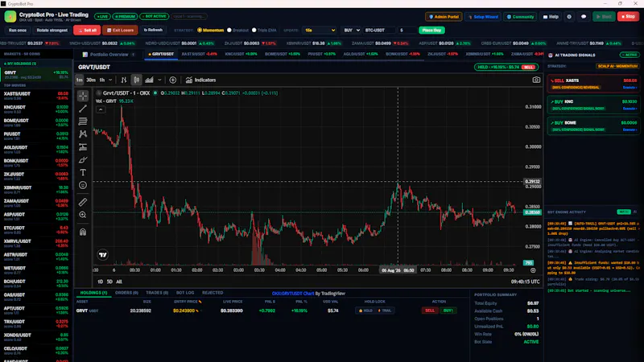The image size is (644, 362).
Task: Open chart time-axis settings gear
Action: [x=533, y=270]
